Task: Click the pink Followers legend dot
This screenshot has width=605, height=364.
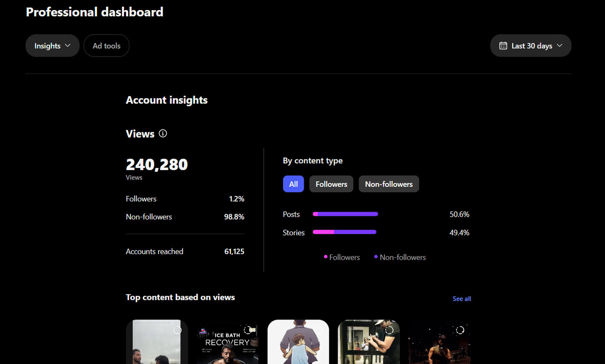Action: tap(326, 257)
